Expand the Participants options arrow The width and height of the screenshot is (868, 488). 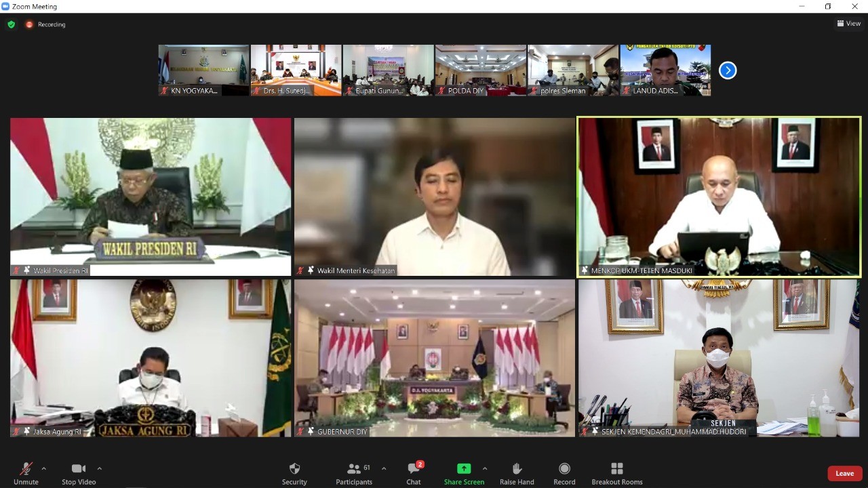[384, 468]
